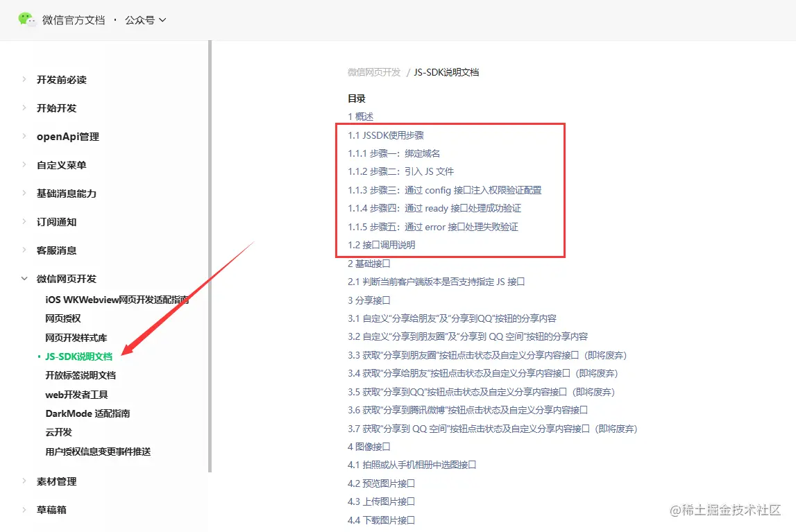
Task: Jump to 1.1 JSSDK使用步骤
Action: click(x=386, y=135)
